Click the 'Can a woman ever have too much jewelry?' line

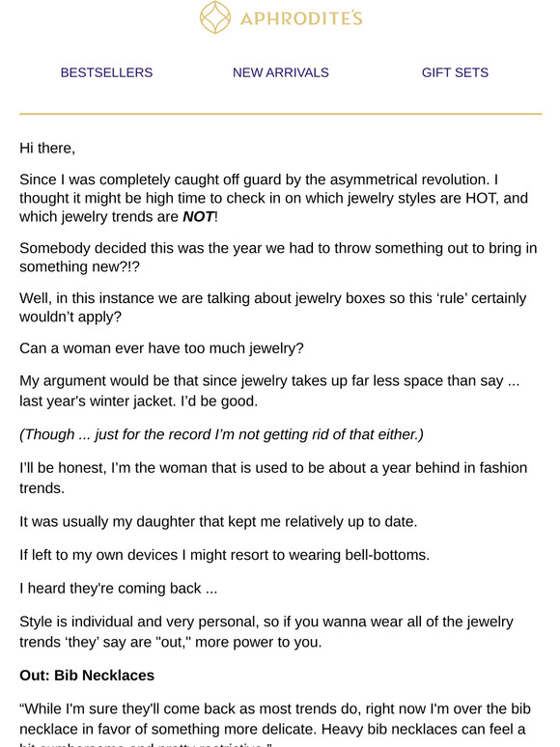(161, 348)
